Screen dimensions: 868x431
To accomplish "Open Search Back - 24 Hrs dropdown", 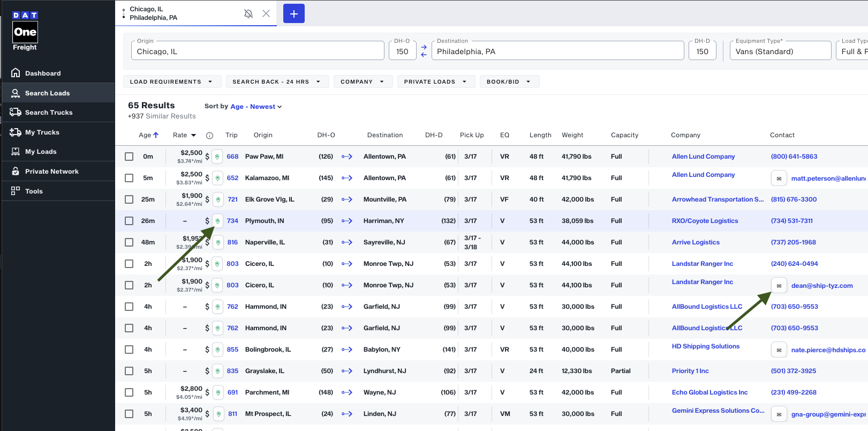I will (276, 81).
